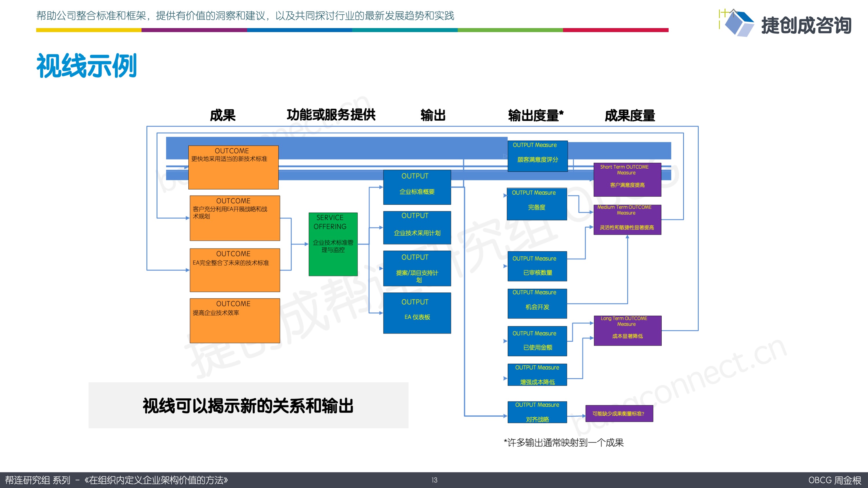868x488 pixels.
Task: Click the callout 视线可以揭示新的关系和输出
Action: coord(248,405)
